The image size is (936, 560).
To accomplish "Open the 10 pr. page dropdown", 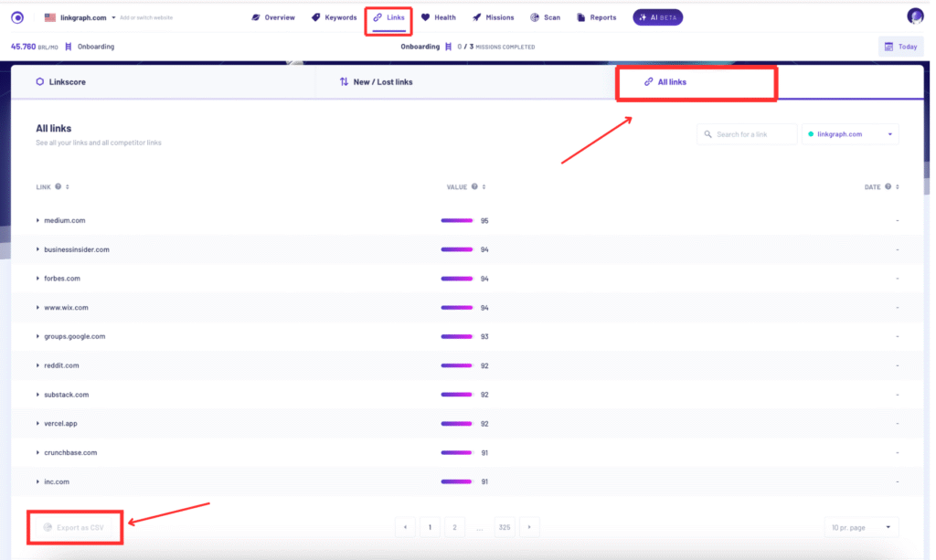I will 861,527.
